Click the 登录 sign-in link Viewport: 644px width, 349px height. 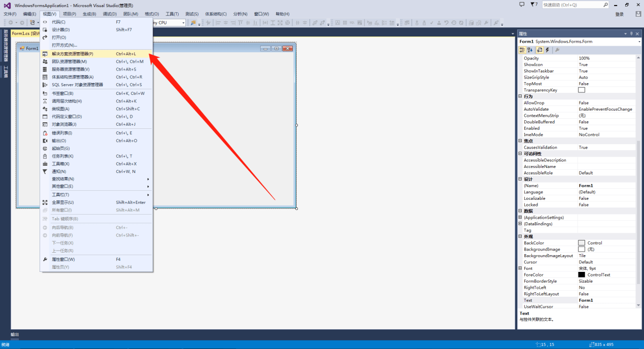pos(620,14)
